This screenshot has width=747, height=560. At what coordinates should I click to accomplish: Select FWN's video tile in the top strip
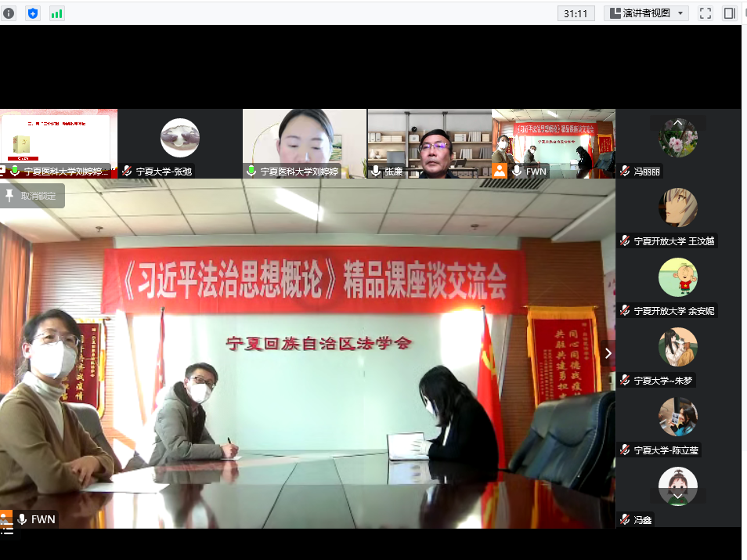(553, 143)
